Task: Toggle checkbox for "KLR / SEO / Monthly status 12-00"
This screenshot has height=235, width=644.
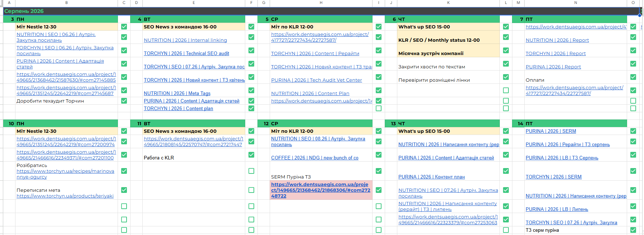Action: (x=506, y=37)
